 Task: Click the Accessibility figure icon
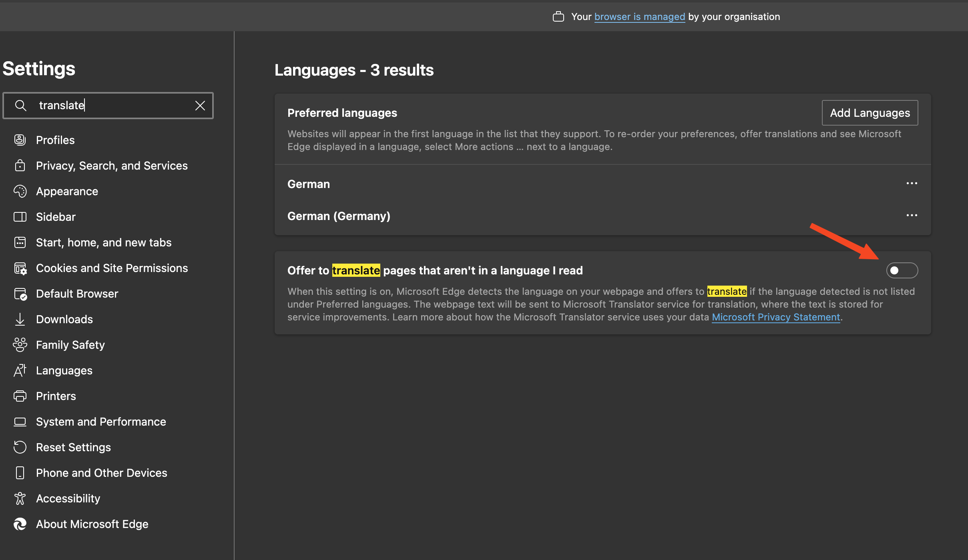click(20, 498)
